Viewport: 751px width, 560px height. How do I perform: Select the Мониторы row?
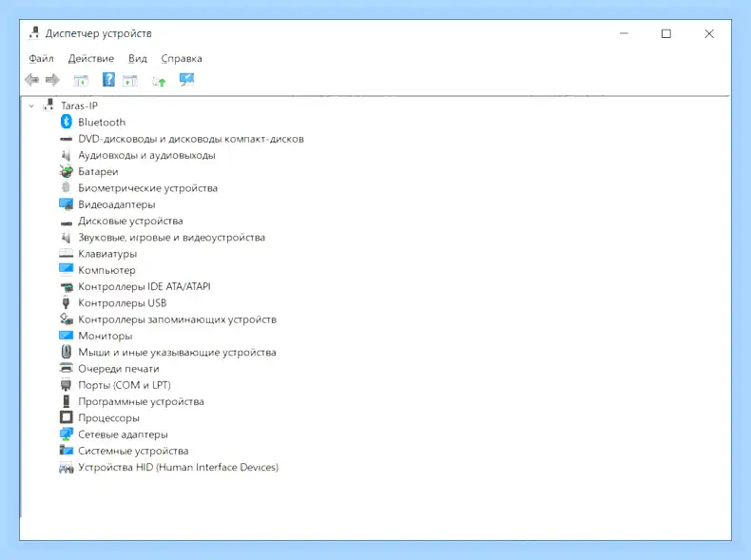pos(106,336)
